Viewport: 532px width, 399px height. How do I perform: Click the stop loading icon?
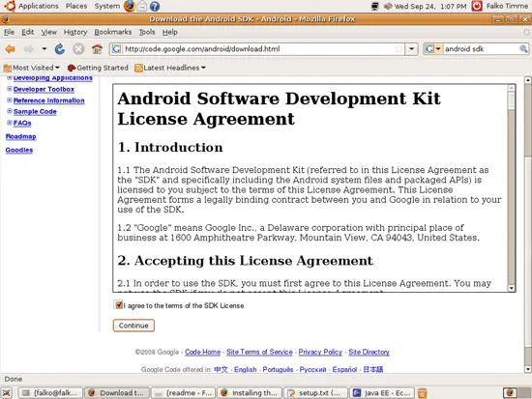point(78,49)
